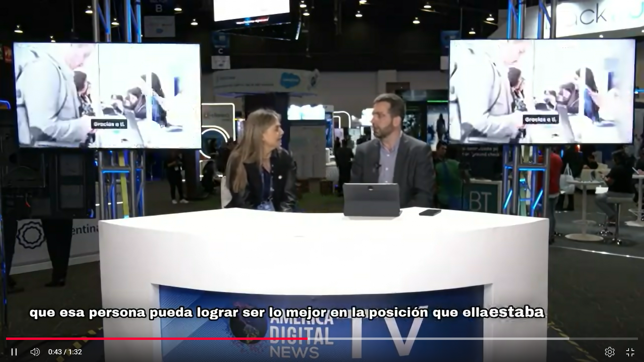The image size is (644, 362).
Task: Exit fullscreen mode
Action: pyautogui.click(x=630, y=352)
